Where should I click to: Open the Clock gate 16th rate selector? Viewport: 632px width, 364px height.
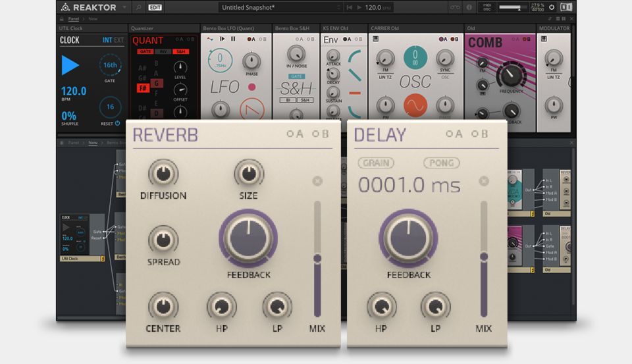coord(110,65)
